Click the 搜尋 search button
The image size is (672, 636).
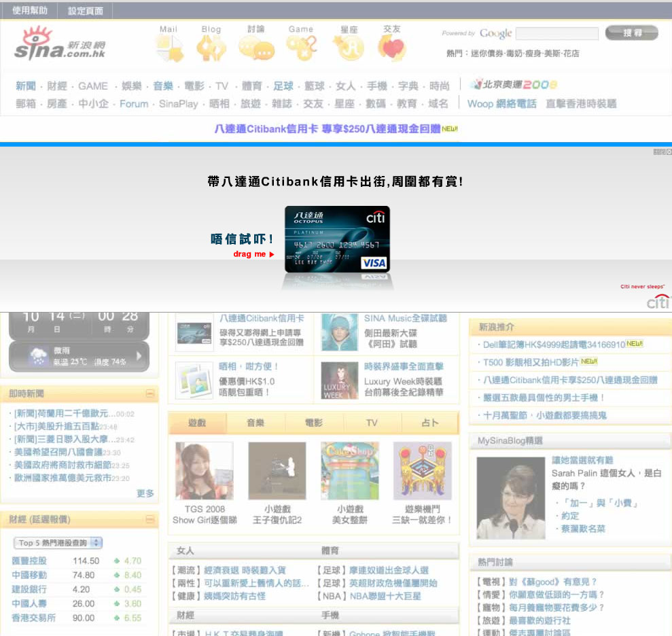click(x=632, y=33)
